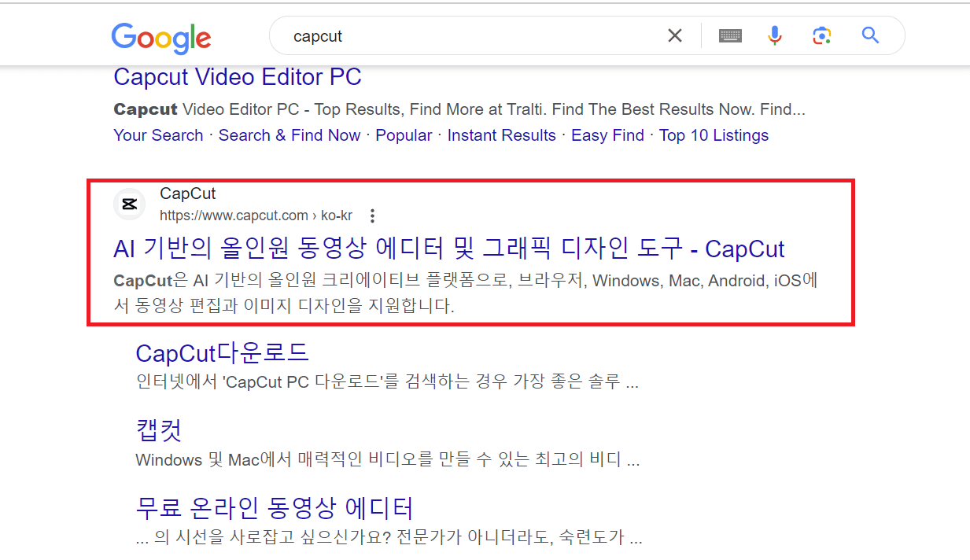
Task: Click the magnifier search button
Action: coord(870,35)
